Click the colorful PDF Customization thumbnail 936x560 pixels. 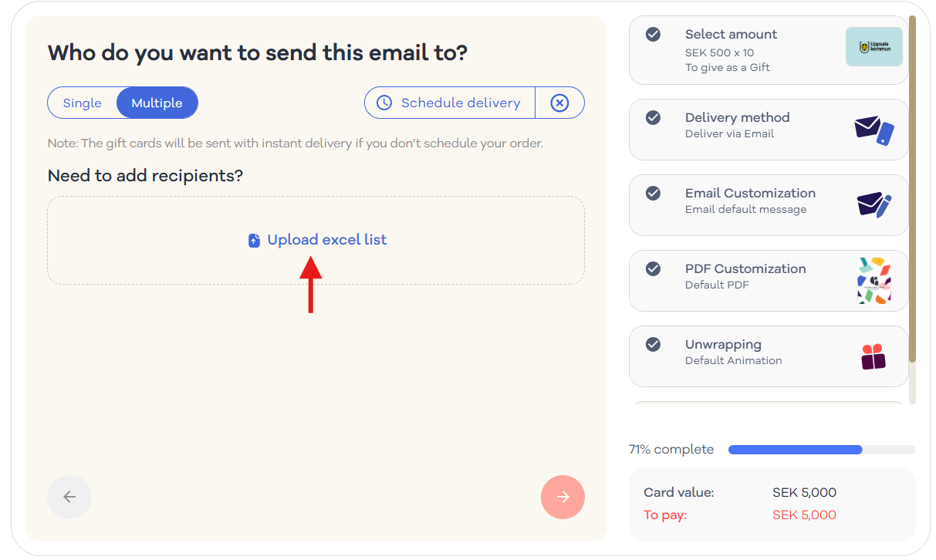tap(874, 280)
